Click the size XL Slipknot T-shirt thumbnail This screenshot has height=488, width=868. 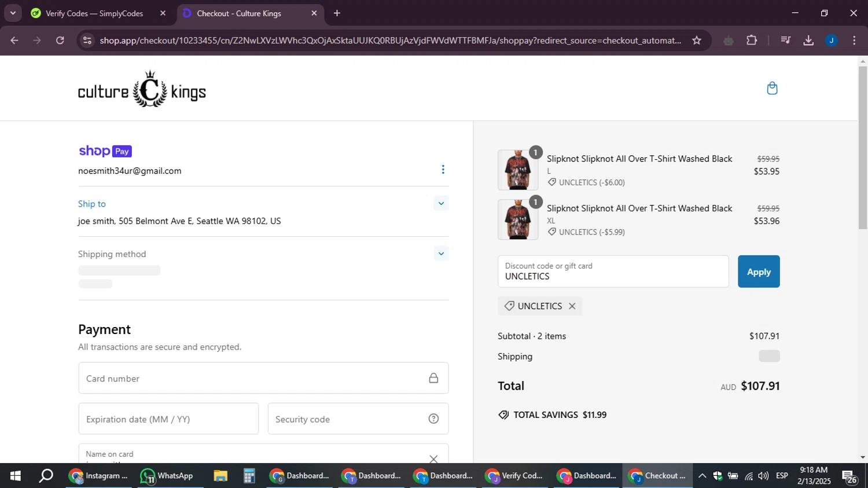click(518, 219)
